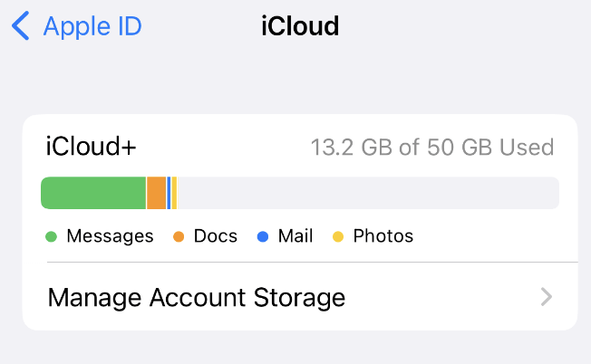This screenshot has width=591, height=364.
Task: Select the Docs legend label
Action: (216, 236)
